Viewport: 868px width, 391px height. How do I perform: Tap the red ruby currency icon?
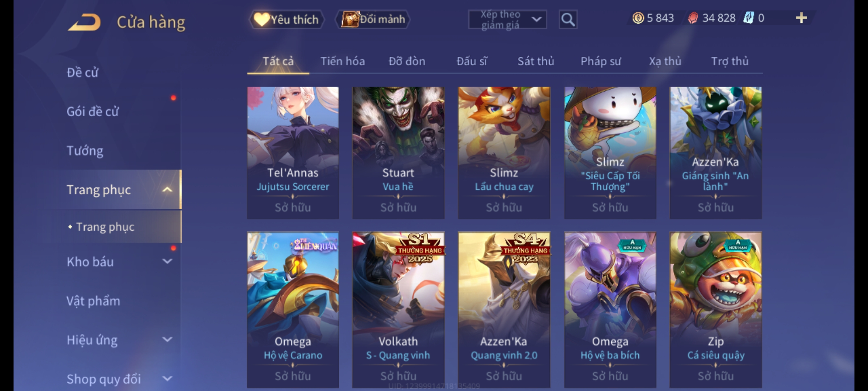point(693,18)
